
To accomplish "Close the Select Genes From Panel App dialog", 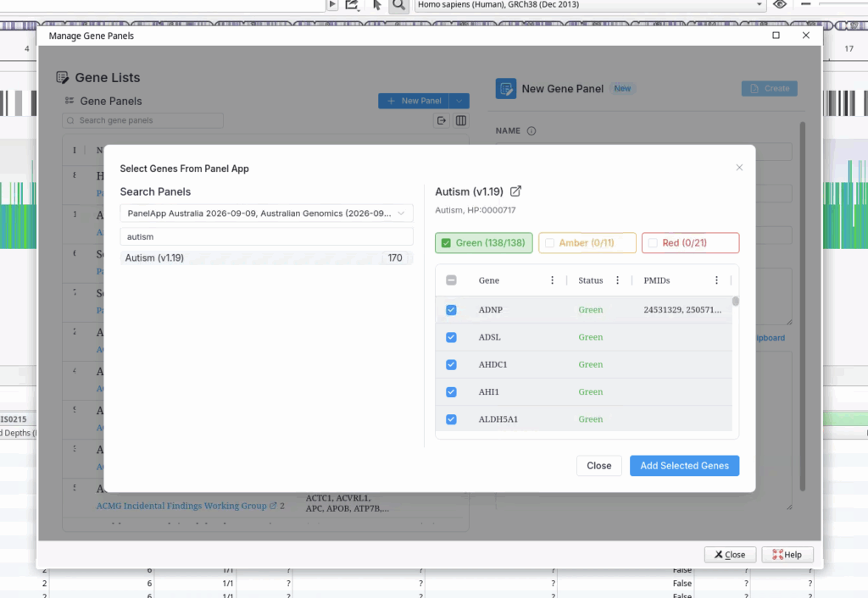I will 739,168.
